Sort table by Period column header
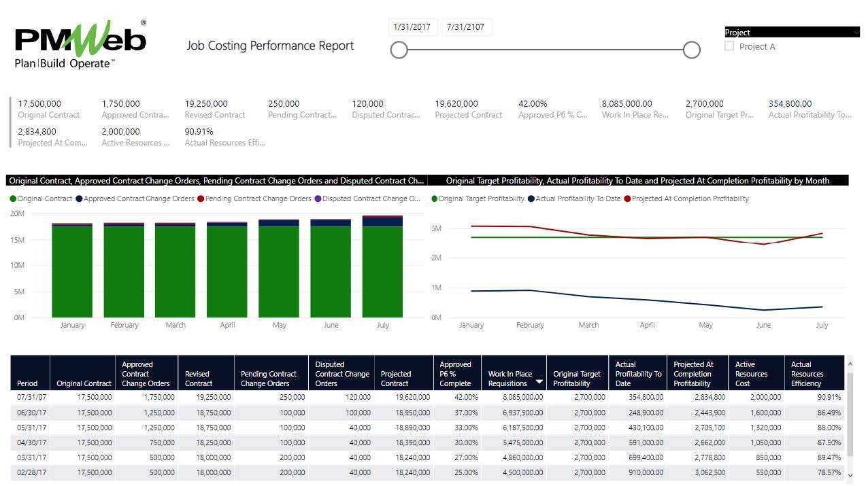 pos(28,383)
